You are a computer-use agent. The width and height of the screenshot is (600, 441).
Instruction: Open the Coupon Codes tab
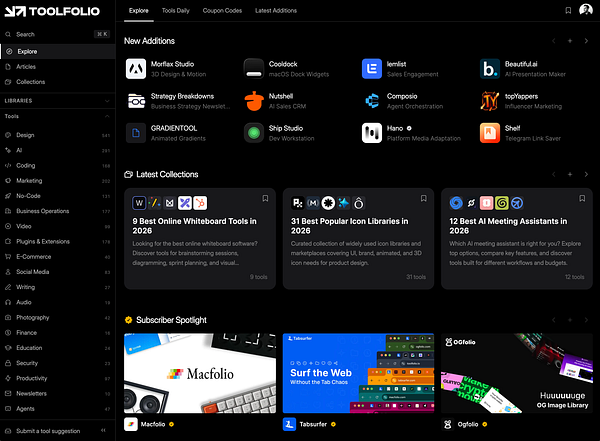(222, 11)
